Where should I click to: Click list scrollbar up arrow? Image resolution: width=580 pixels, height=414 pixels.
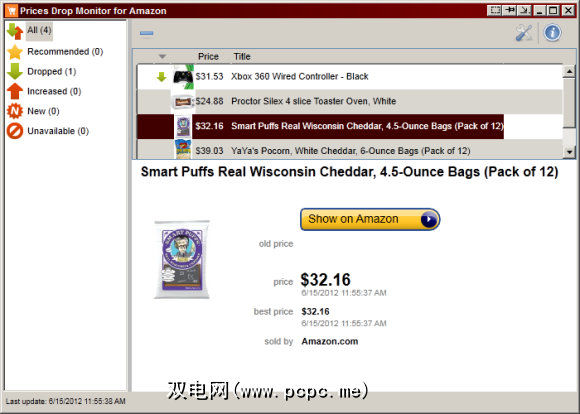569,71
